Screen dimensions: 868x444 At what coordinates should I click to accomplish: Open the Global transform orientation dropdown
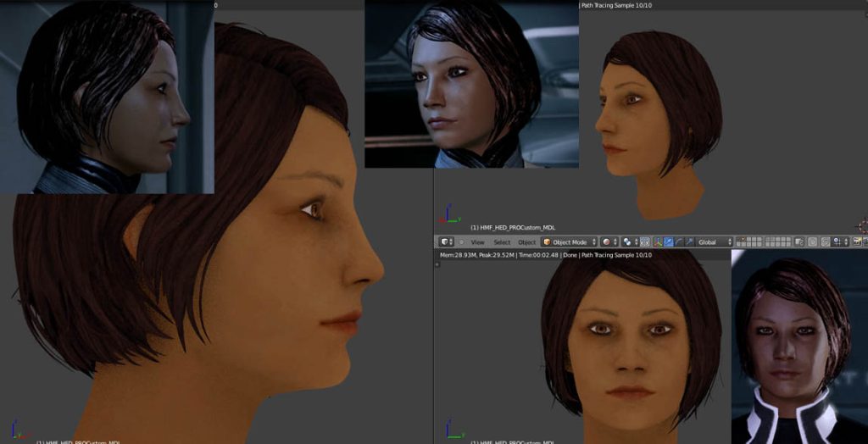714,242
